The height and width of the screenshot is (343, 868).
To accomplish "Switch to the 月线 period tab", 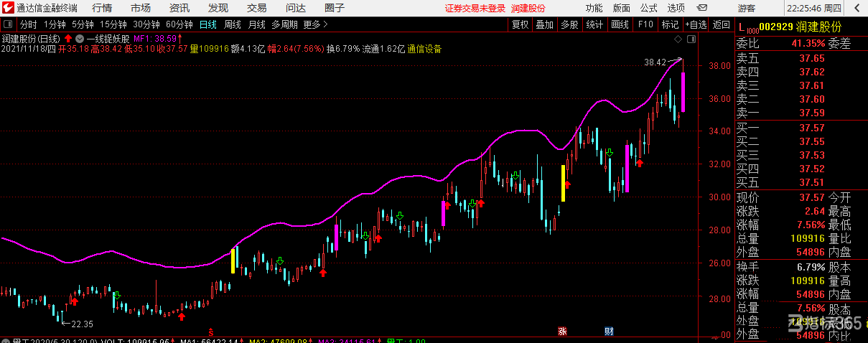I will coord(256,24).
